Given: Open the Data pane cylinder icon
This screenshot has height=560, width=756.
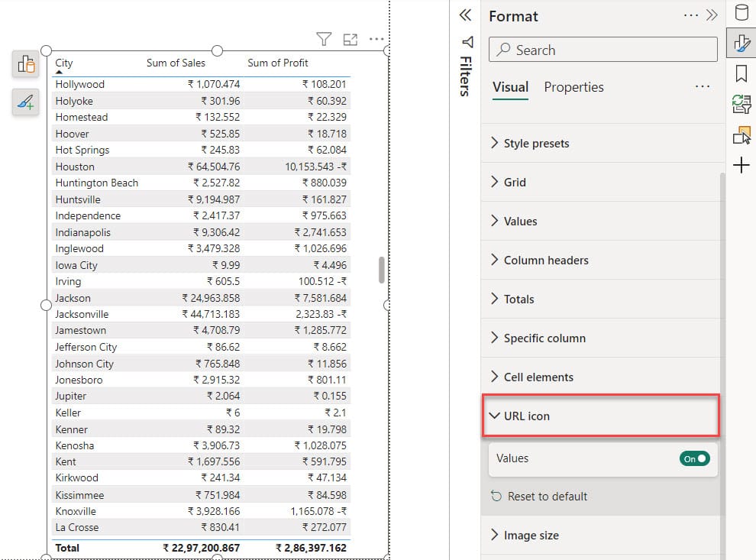Looking at the screenshot, I should (741, 12).
